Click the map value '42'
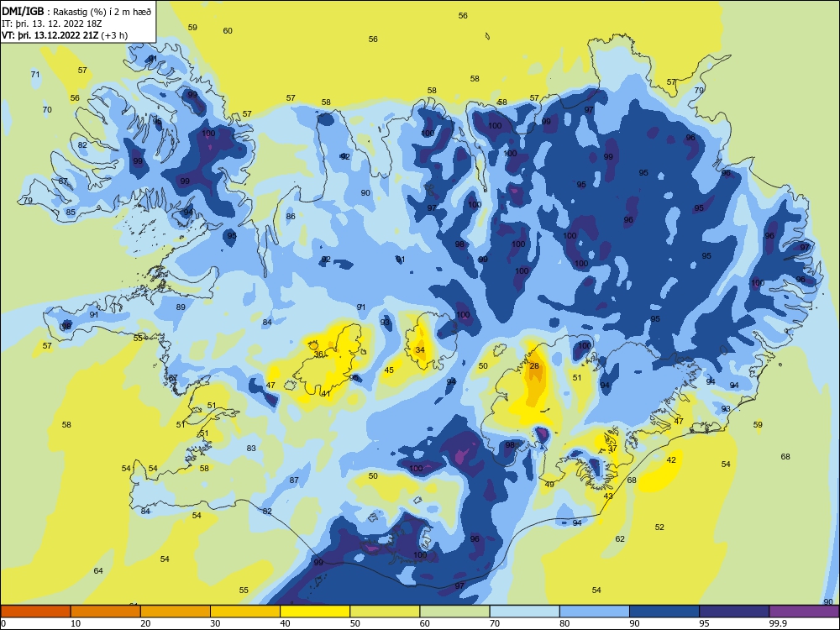Image resolution: width=840 pixels, height=630 pixels. (671, 460)
